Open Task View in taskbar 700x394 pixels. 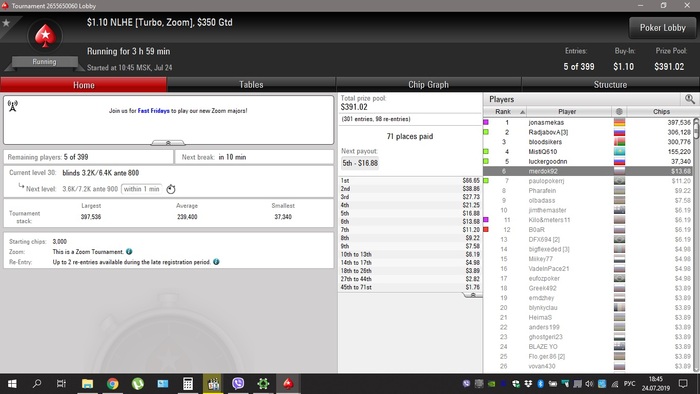pos(61,384)
